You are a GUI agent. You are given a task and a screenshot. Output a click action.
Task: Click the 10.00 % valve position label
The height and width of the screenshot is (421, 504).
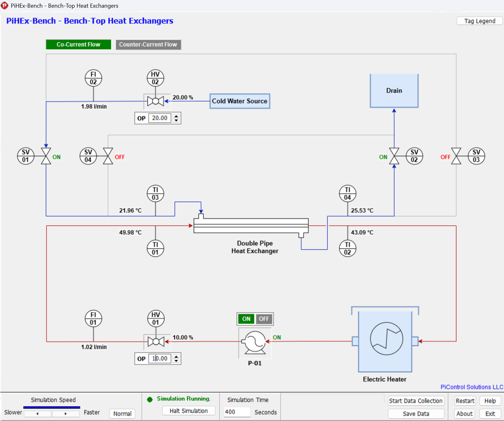(183, 337)
